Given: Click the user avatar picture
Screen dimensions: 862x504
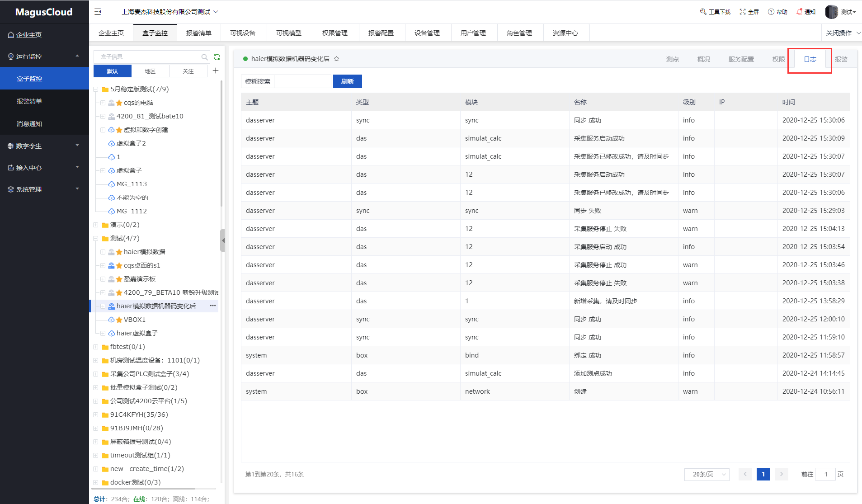Looking at the screenshot, I should 832,12.
